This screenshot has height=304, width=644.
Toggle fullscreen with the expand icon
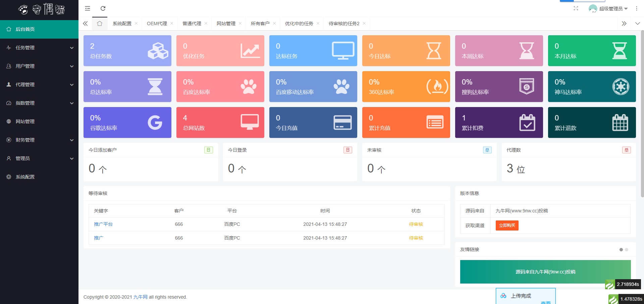576,8
